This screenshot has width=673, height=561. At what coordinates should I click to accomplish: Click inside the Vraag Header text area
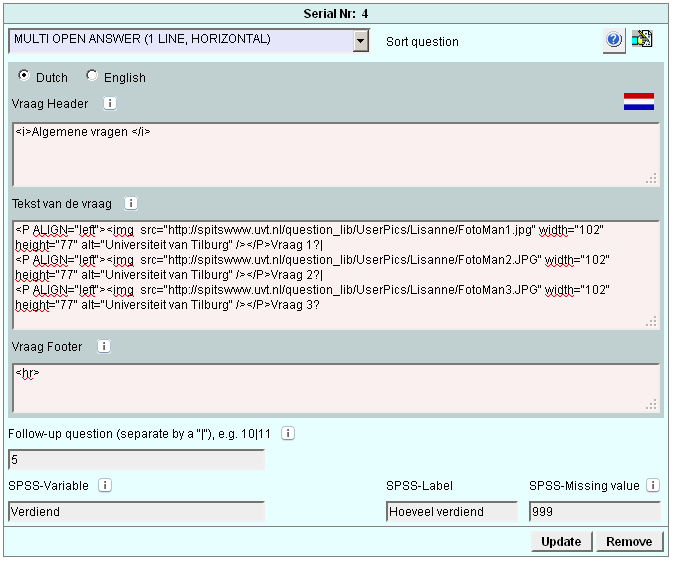point(335,154)
